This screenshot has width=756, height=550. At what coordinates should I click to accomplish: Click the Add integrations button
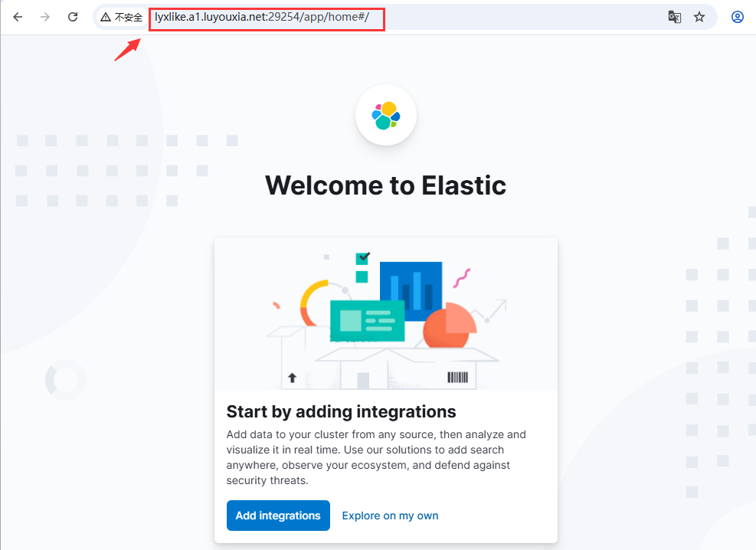click(x=278, y=516)
